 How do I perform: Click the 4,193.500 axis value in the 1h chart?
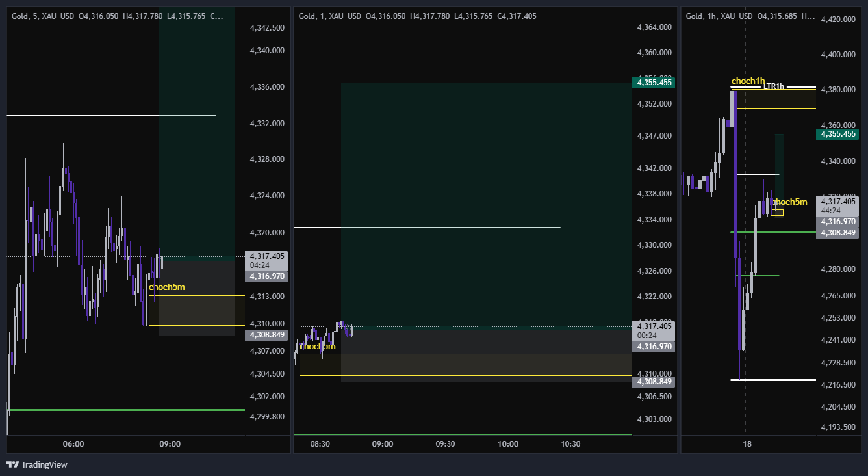point(837,427)
